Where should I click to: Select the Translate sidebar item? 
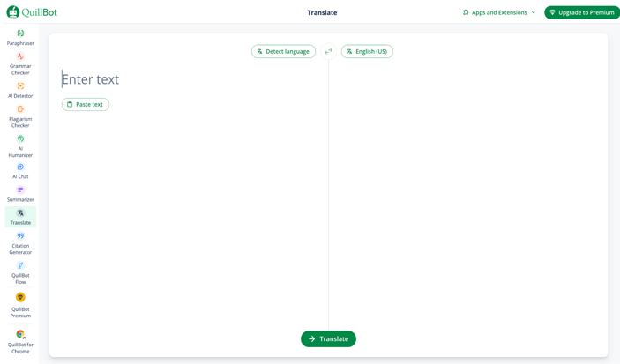[x=20, y=217]
